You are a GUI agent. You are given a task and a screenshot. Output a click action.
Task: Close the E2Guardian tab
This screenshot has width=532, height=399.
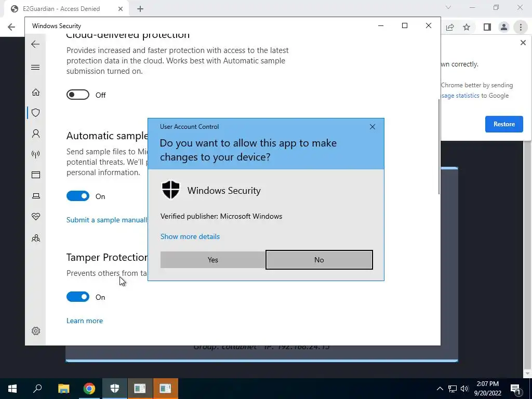[x=120, y=9]
